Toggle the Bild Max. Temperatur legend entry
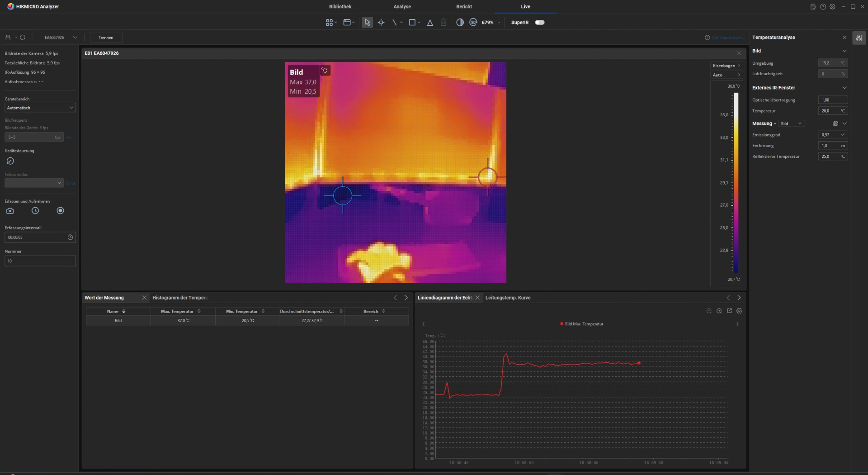Image resolution: width=868 pixels, height=475 pixels. tap(582, 324)
